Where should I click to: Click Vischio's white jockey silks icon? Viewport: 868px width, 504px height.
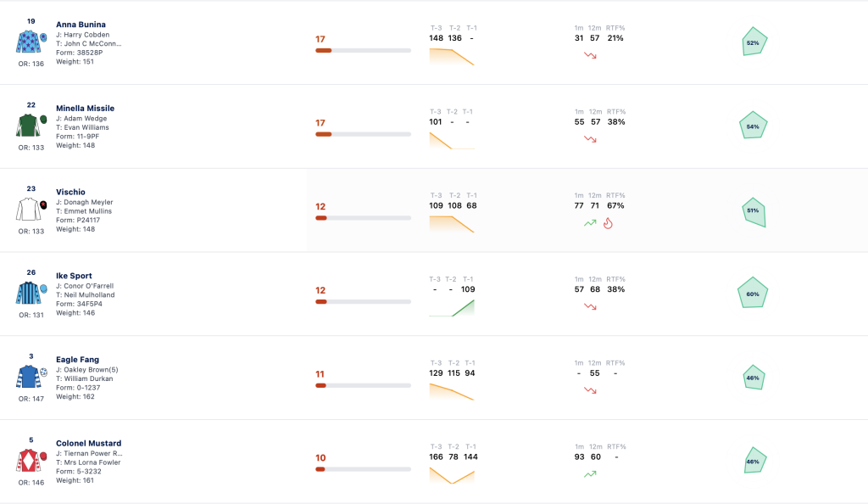click(x=28, y=210)
